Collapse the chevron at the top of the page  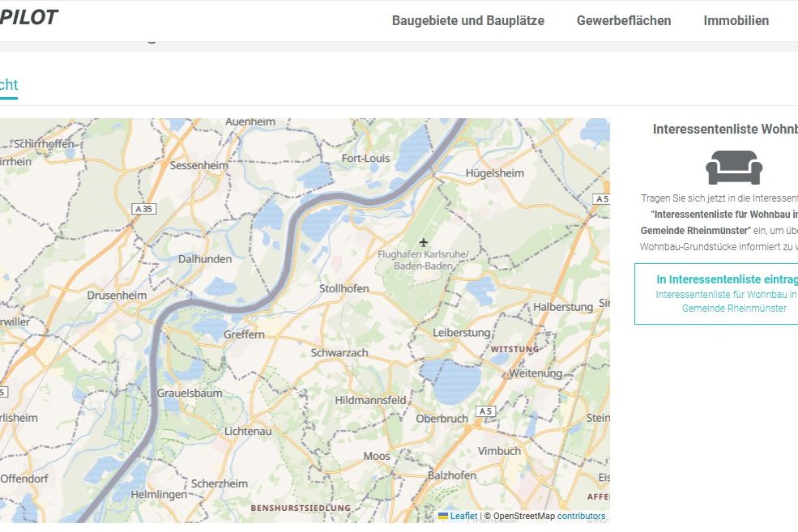point(151,42)
